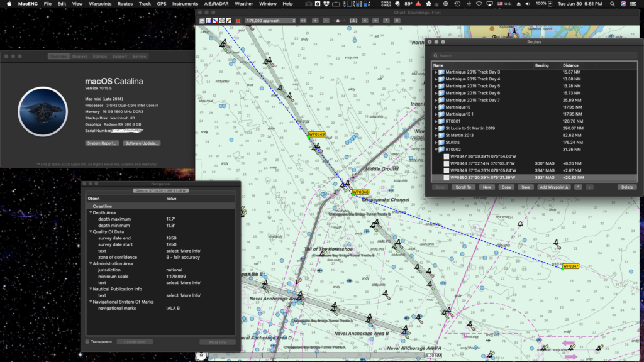Screen dimensions: 644x362
Task: Click the Save button in Routes
Action: [526, 187]
